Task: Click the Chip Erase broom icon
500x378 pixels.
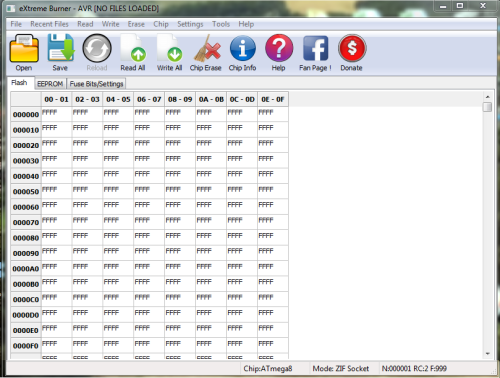Action: coord(207,48)
